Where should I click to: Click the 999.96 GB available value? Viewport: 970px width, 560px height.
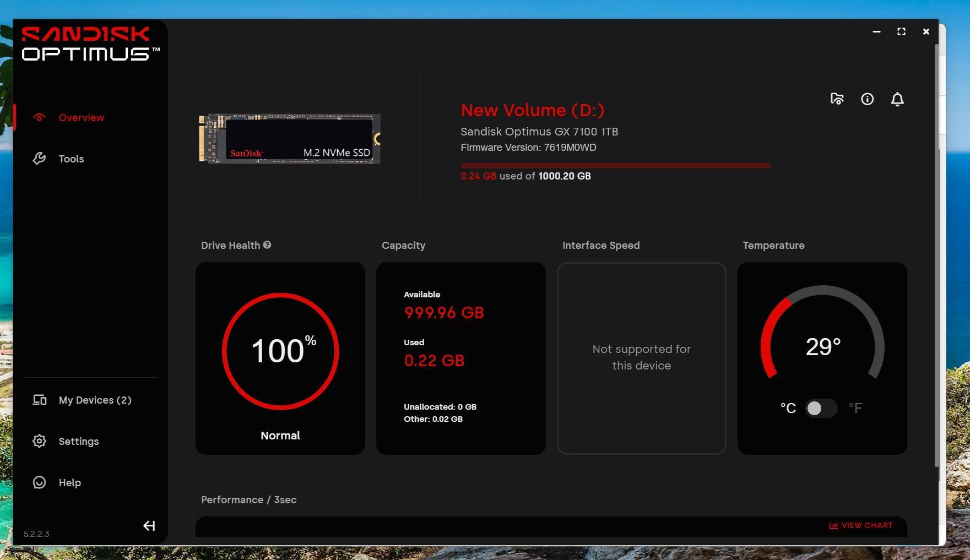point(444,313)
